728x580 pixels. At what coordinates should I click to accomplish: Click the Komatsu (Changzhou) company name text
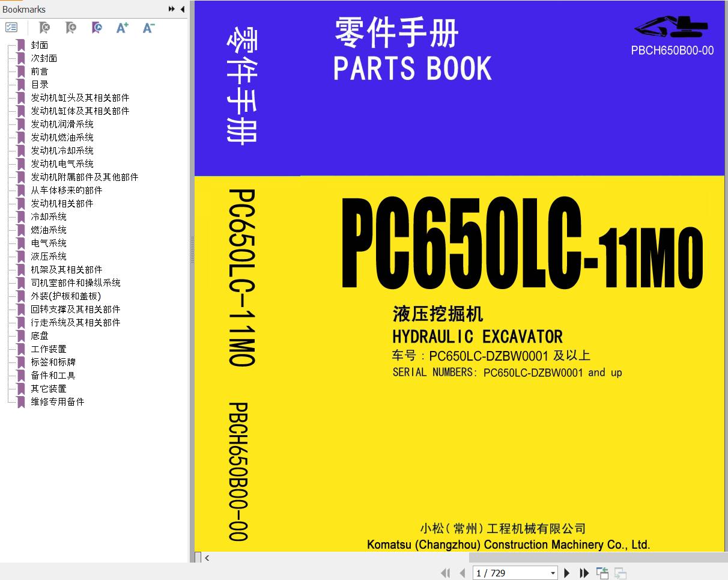pos(508,545)
